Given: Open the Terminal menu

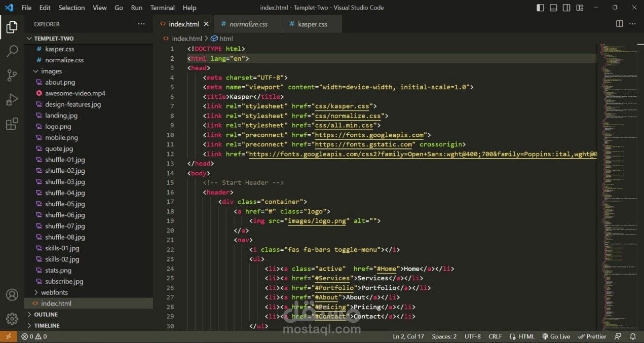Looking at the screenshot, I should point(162,8).
